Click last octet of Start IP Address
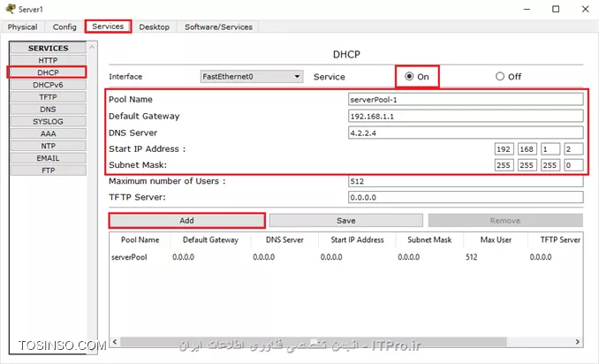Image resolution: width=599 pixels, height=364 pixels. click(x=573, y=149)
